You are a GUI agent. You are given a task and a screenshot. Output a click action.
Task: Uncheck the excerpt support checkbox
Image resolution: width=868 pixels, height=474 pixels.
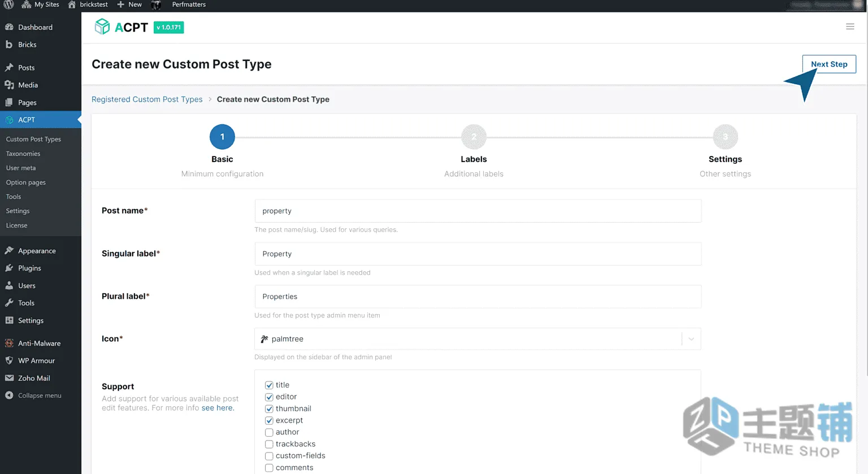[269, 420]
